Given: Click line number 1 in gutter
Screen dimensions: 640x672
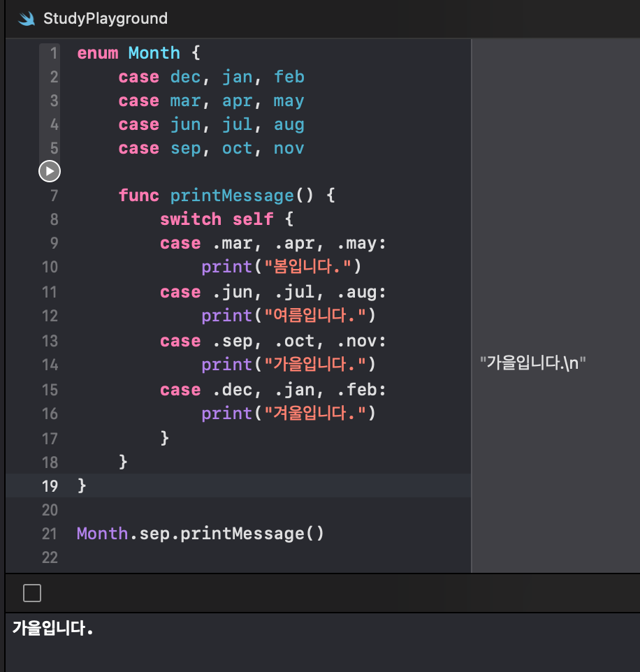Looking at the screenshot, I should pos(54,53).
